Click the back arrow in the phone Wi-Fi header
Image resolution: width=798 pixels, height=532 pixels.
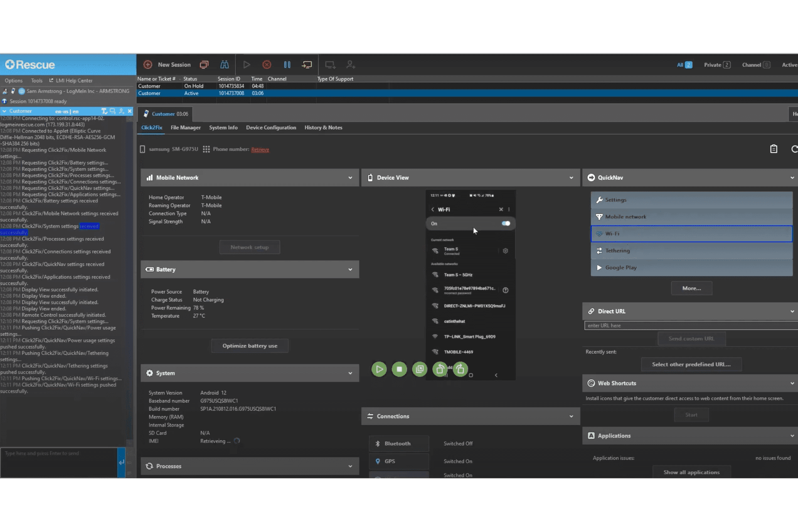(x=433, y=210)
